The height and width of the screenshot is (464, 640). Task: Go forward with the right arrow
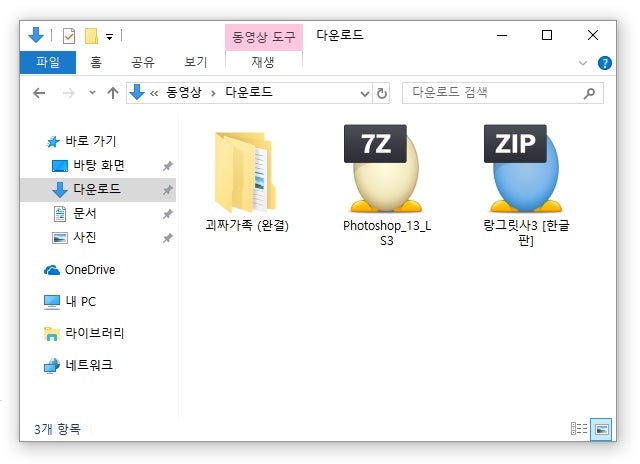(69, 93)
